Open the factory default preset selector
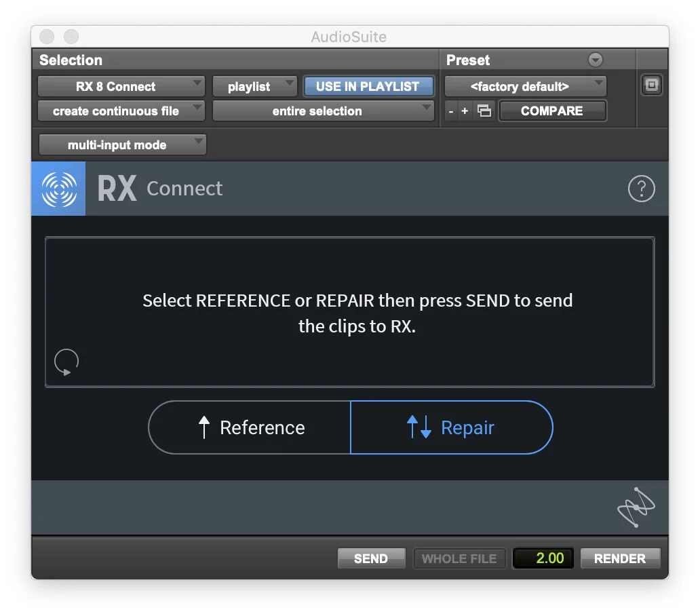700x616 pixels. click(524, 86)
